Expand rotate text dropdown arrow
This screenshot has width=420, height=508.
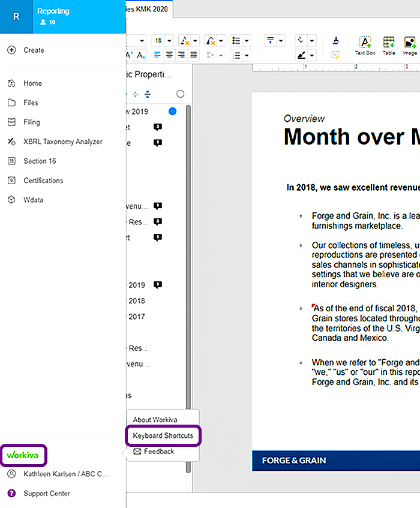312,41
